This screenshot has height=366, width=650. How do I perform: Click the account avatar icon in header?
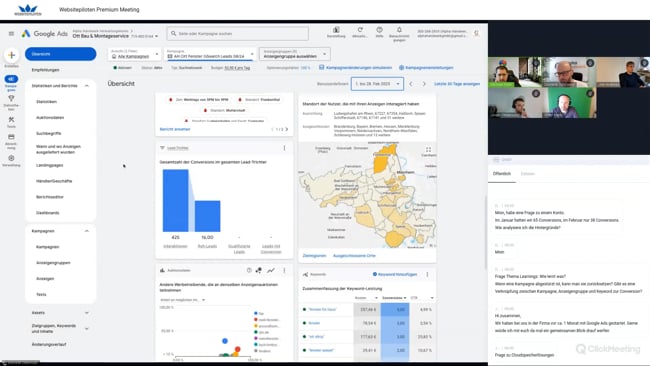[x=477, y=33]
